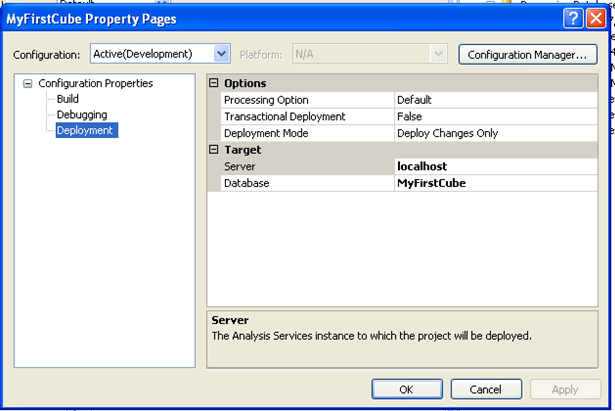Click the Help question mark icon
Viewport: 615px width, 411px height.
(x=573, y=18)
